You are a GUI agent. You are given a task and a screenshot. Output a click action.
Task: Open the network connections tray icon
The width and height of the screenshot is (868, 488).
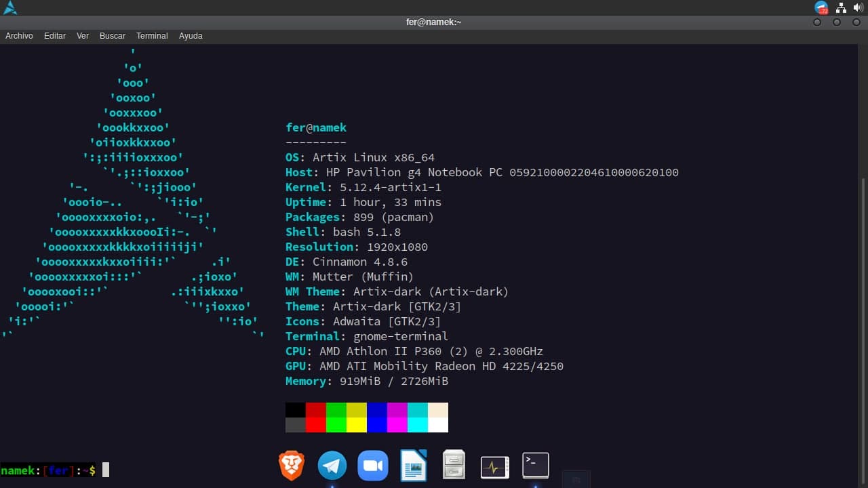coord(841,7)
